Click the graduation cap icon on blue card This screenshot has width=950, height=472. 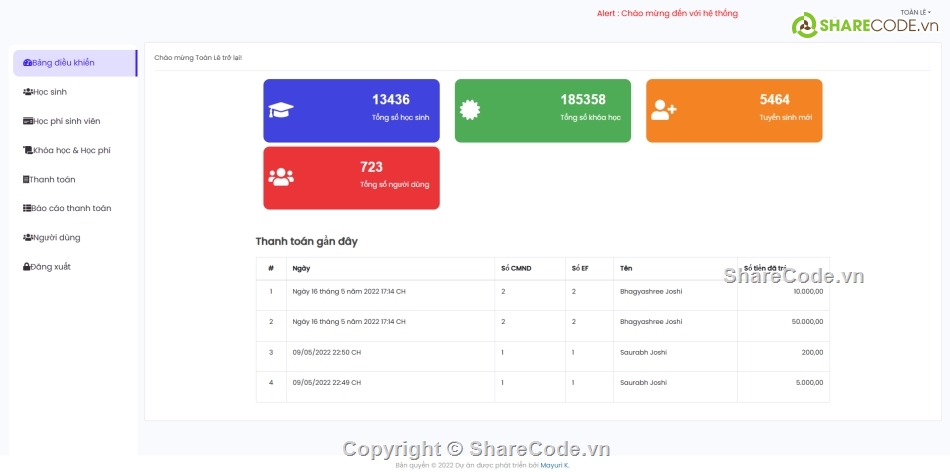coord(281,110)
